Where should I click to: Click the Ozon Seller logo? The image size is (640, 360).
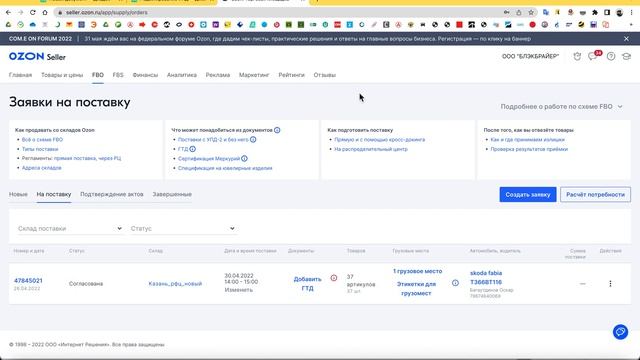coord(37,57)
